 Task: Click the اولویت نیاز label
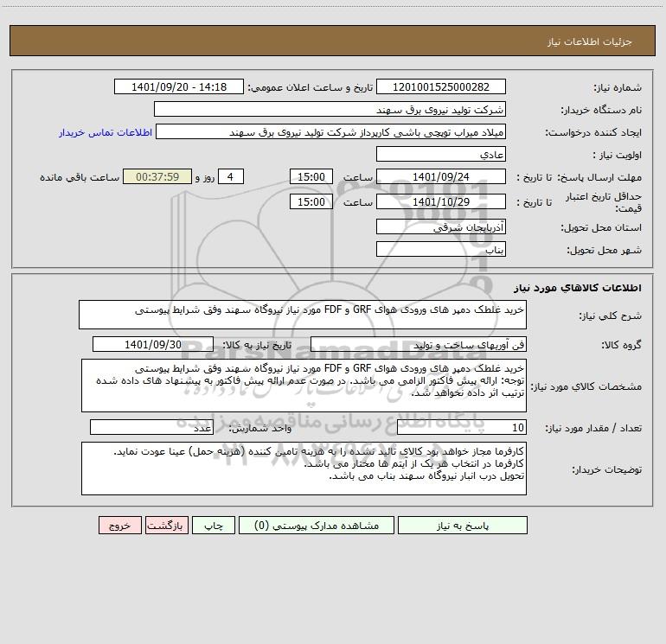pyautogui.click(x=618, y=155)
